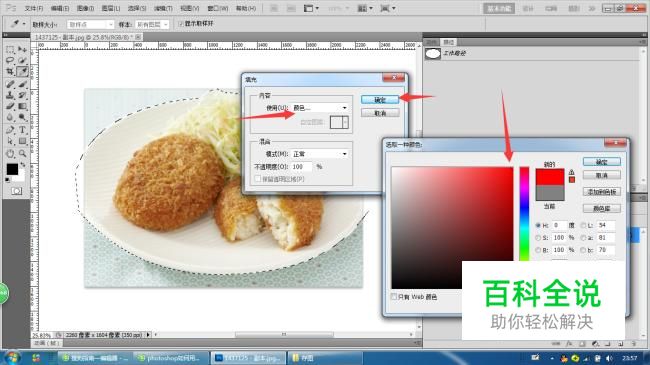This screenshot has width=650, height=365.
Task: Select the H hue radio button
Action: (538, 225)
